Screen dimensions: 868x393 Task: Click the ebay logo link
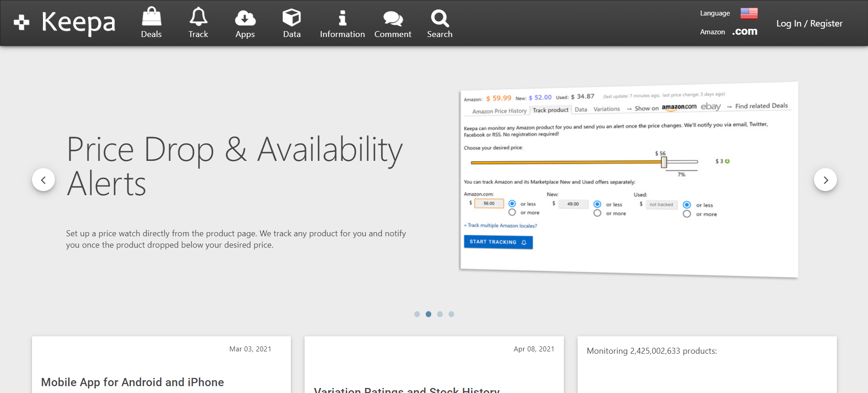pyautogui.click(x=711, y=106)
